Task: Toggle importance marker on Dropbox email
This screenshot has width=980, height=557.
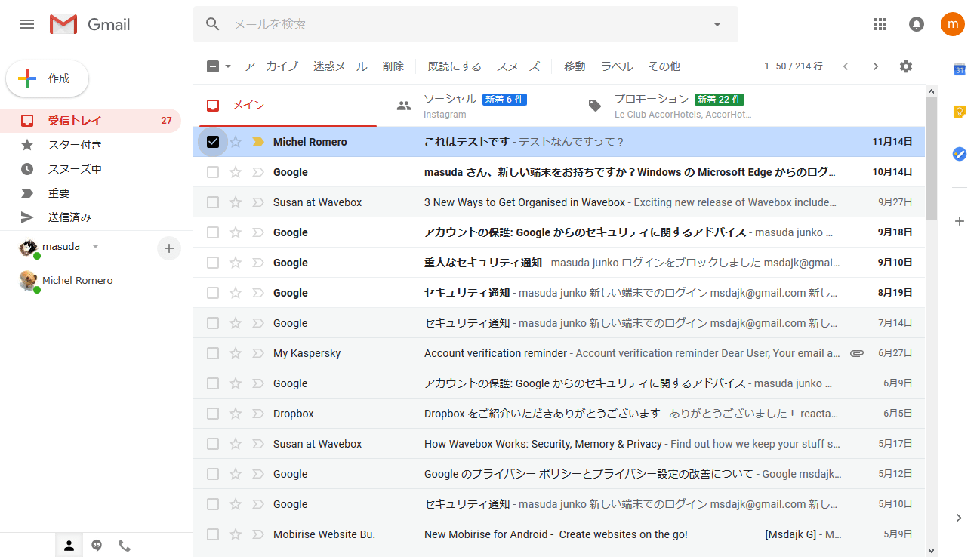Action: pos(258,414)
